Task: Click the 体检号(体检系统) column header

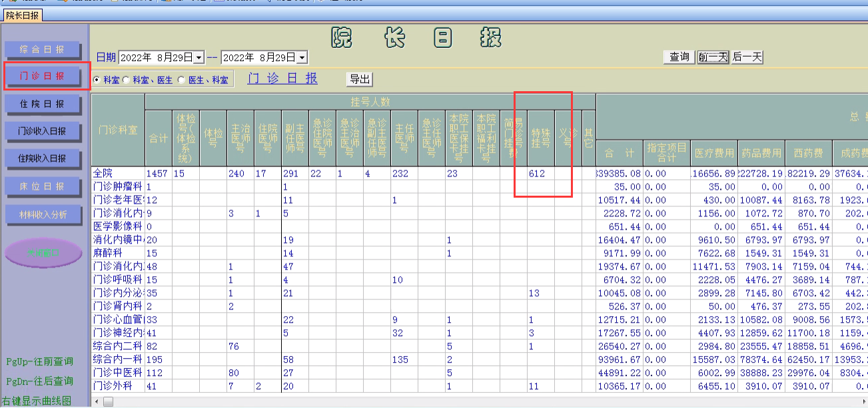Action: [x=185, y=138]
